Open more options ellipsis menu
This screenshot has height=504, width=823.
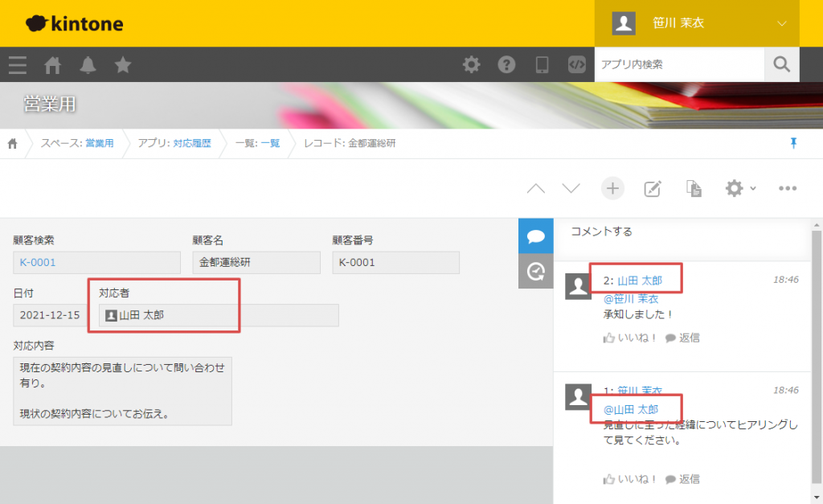point(788,188)
